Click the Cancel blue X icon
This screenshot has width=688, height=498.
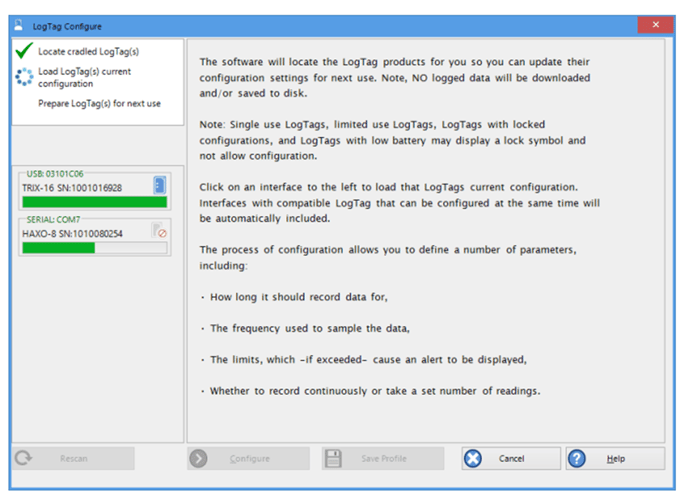[x=473, y=459]
